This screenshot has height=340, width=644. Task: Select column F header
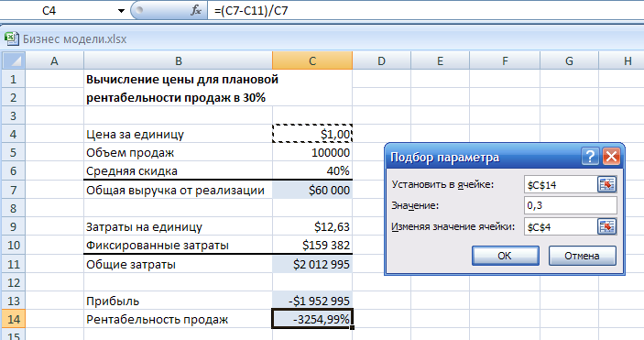[x=505, y=60]
